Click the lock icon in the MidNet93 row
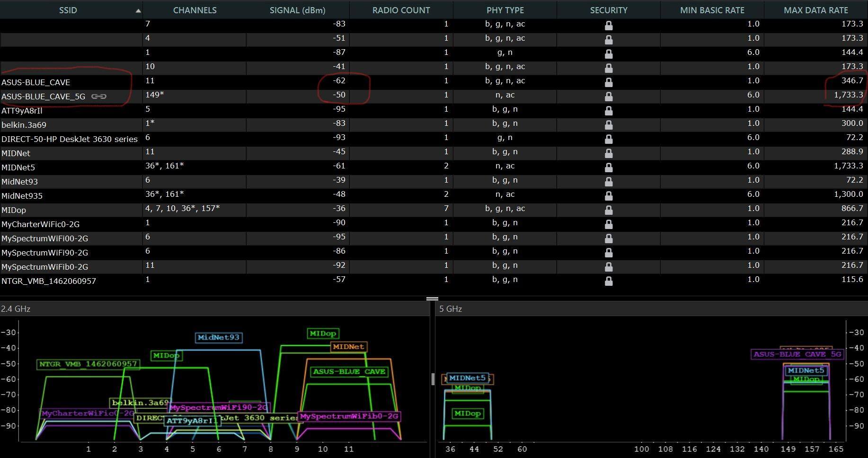This screenshot has height=458, width=868. click(x=609, y=182)
